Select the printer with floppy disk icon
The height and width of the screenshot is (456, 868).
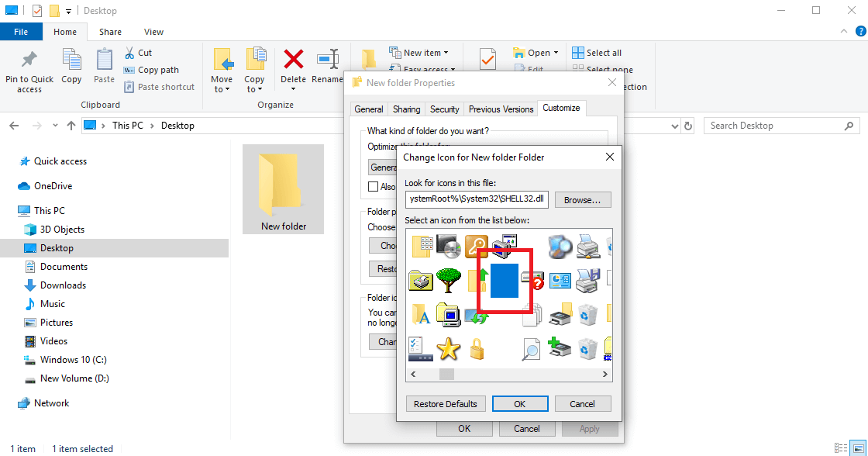pyautogui.click(x=587, y=281)
